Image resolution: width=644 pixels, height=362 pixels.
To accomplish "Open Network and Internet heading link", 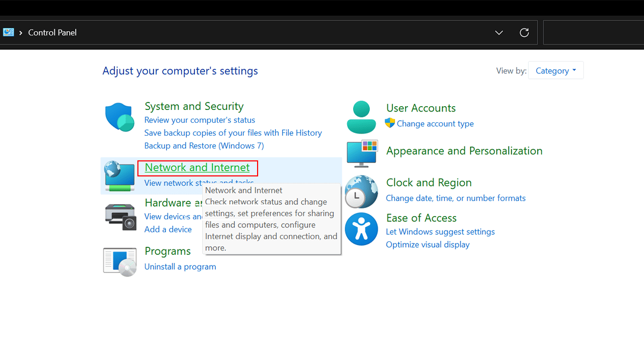I will 197,167.
